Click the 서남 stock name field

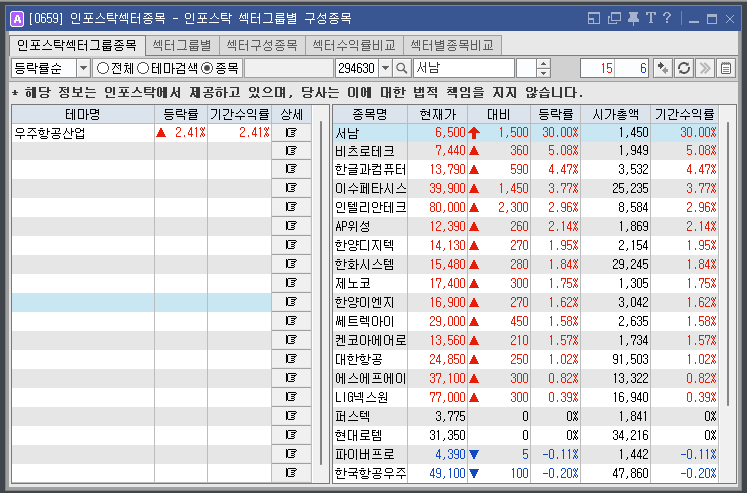coord(464,68)
